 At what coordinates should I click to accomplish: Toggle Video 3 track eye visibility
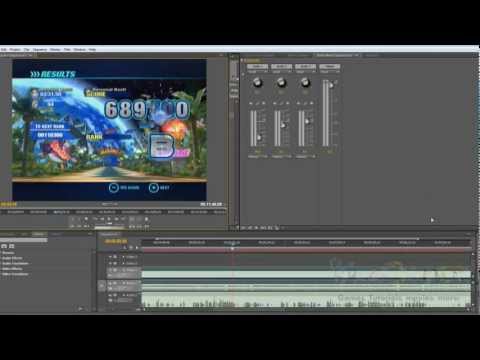115,257
